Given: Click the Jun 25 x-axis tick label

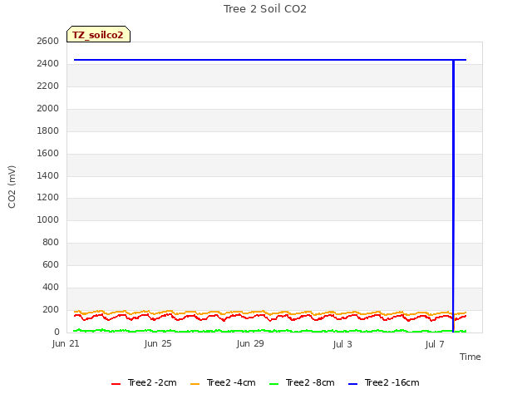Looking at the screenshot, I should 158,343.
